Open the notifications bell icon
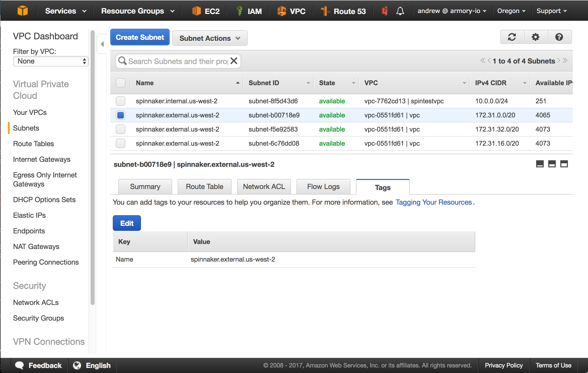Viewport: 588px width, 373px height. [x=400, y=11]
